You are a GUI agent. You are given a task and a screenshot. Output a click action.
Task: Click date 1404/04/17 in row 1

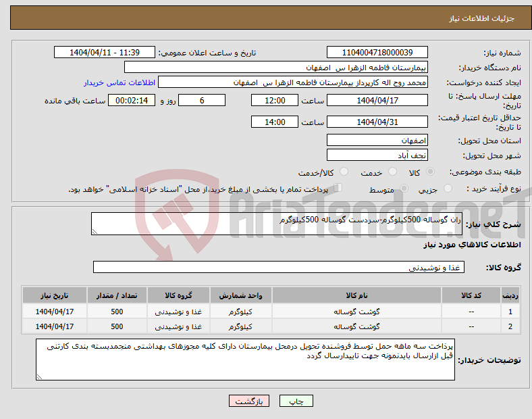click(54, 312)
